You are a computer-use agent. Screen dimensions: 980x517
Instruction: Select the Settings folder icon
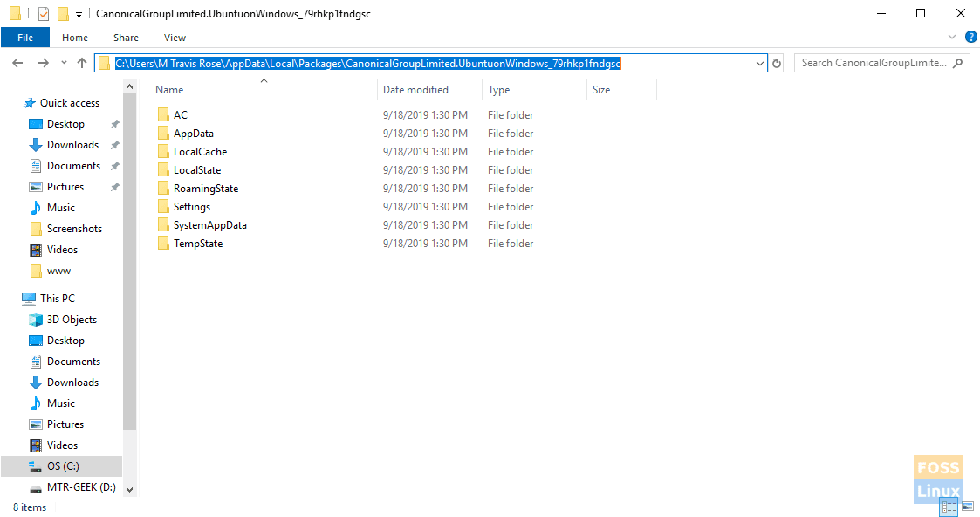pos(163,206)
